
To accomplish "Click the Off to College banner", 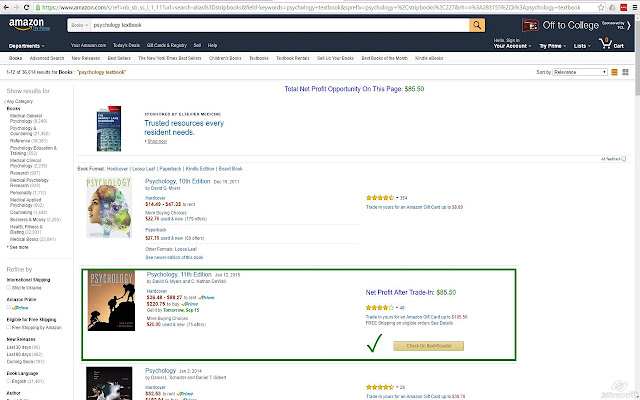I will 576,25.
